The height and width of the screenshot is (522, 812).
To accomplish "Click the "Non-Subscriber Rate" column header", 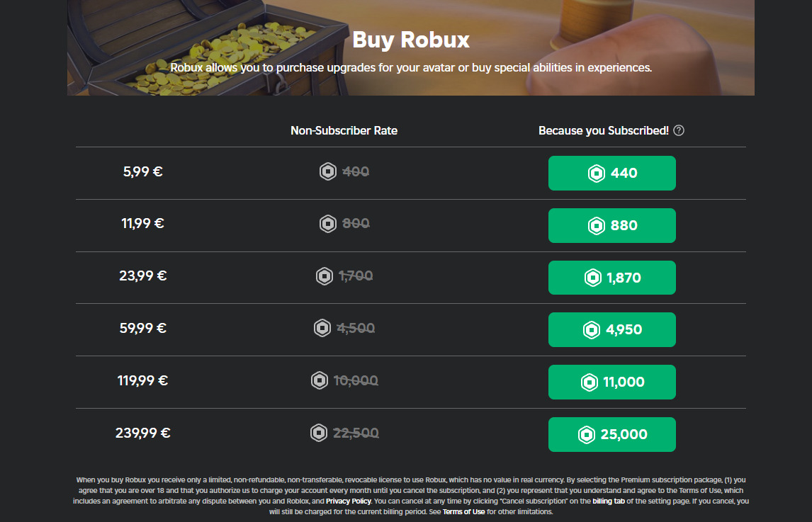I will 344,130.
